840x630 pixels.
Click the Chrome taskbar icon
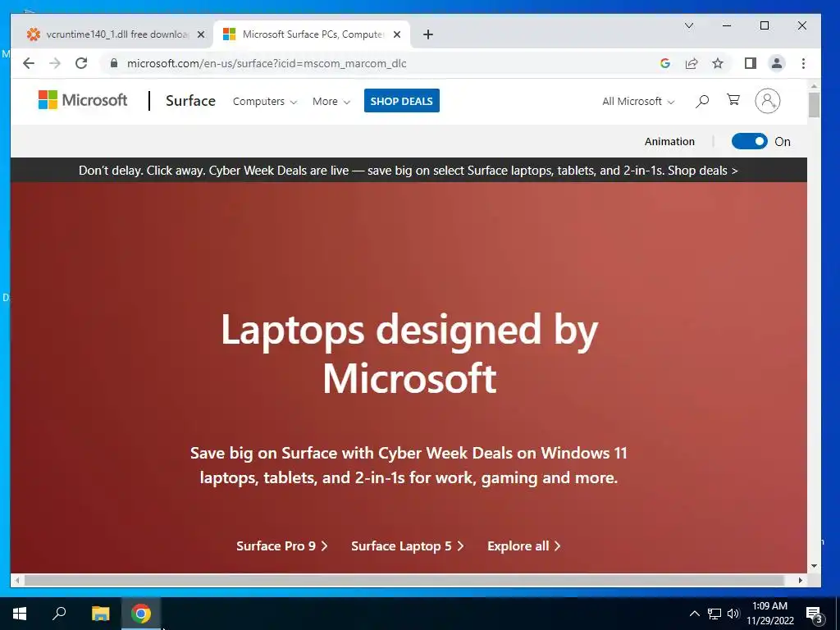click(140, 614)
